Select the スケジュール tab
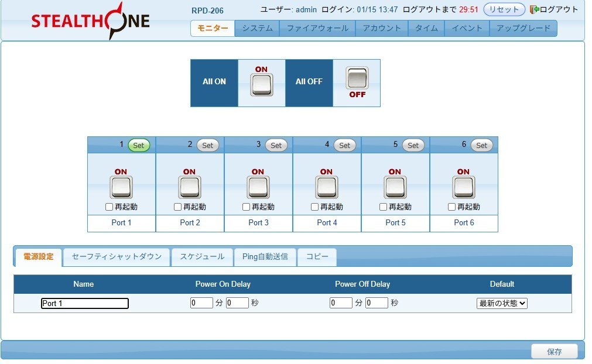 point(202,257)
